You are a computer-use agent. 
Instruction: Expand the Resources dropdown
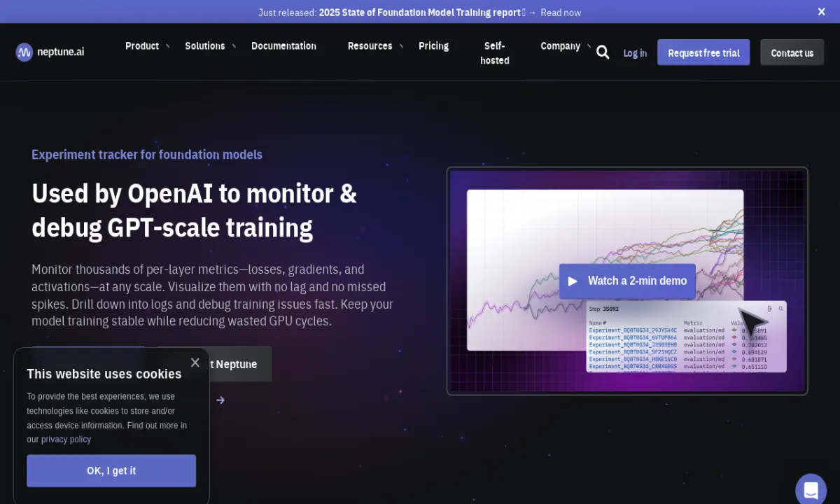[x=370, y=45]
